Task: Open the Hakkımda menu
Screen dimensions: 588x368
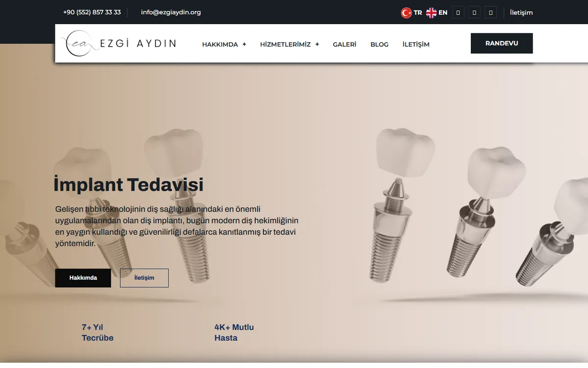Action: pyautogui.click(x=220, y=44)
